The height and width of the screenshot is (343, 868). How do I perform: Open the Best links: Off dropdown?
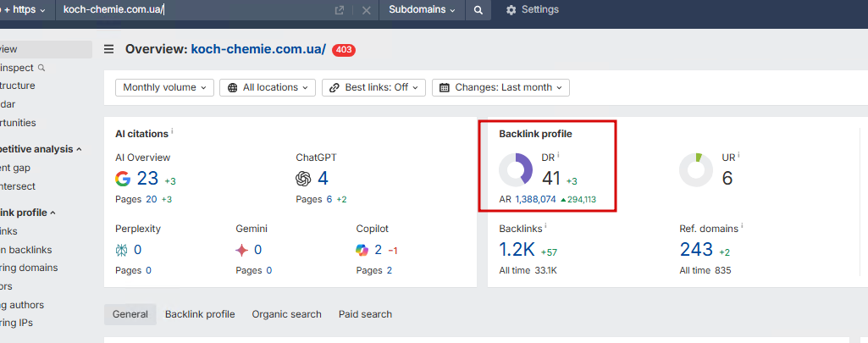[x=373, y=87]
